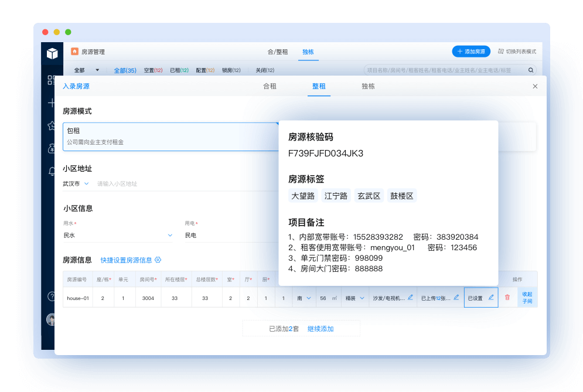
Task: Filter by 关闭(12) status
Action: pos(265,70)
